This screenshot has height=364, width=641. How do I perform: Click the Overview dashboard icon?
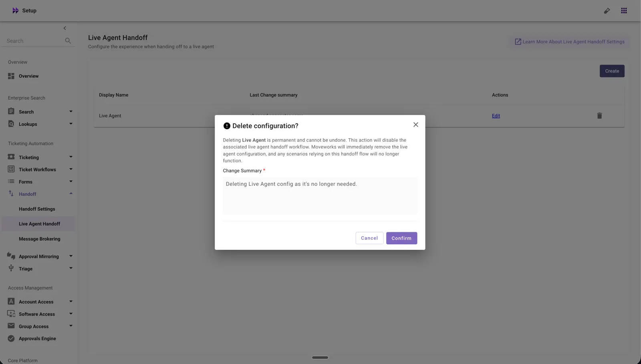(11, 76)
